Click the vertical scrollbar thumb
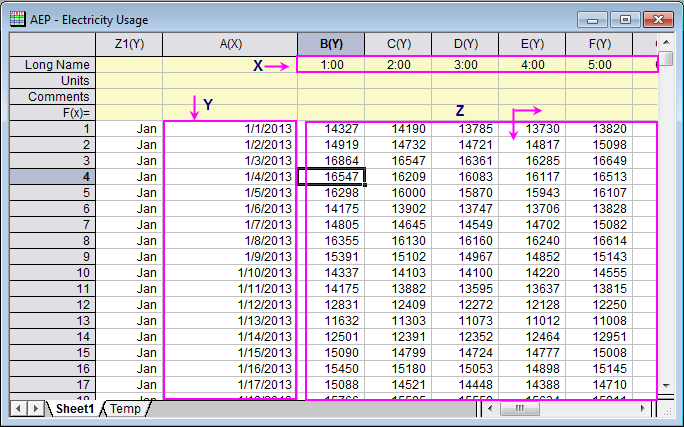Image resolution: width=684 pixels, height=427 pixels. pos(666,58)
